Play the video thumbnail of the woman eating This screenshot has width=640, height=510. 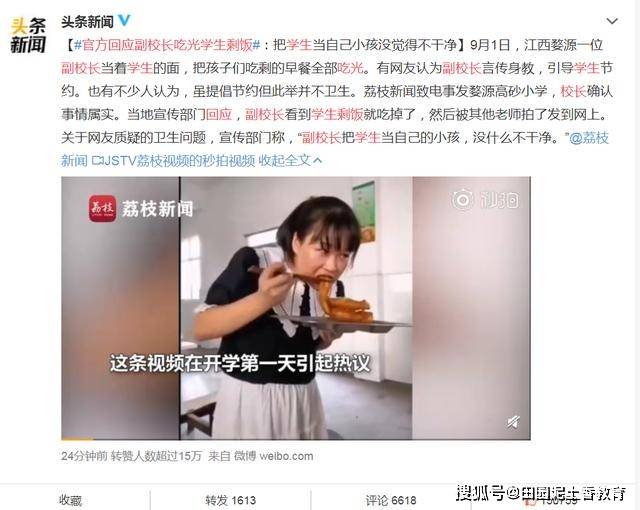click(296, 308)
